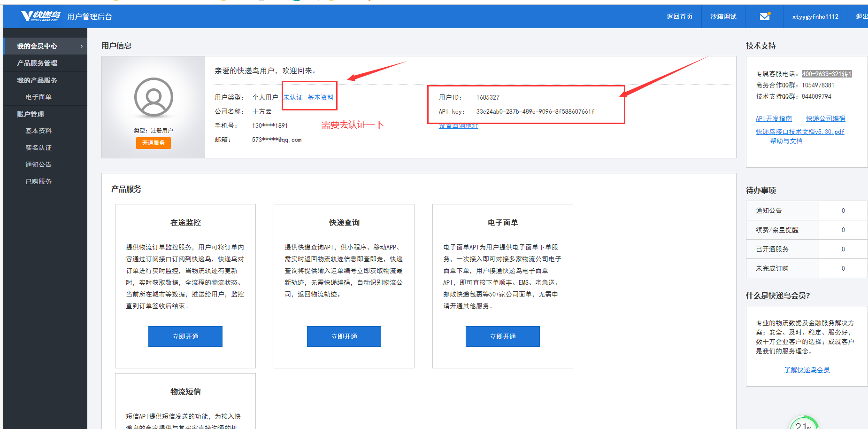Click the Kuaidiniao logo in the header
Screen dimensions: 868x429
pyautogui.click(x=40, y=16)
